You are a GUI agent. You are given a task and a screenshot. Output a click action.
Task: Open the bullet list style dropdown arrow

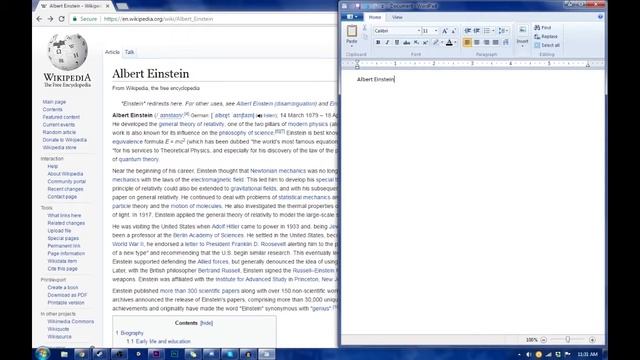pyautogui.click(x=493, y=31)
